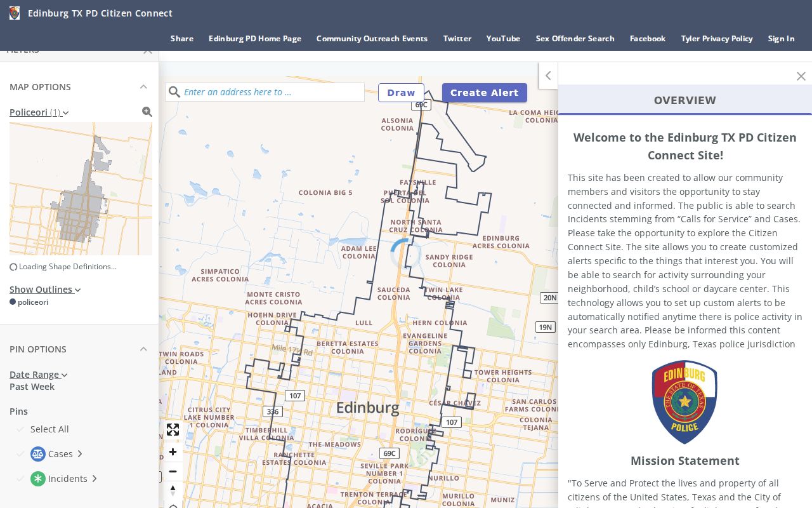Toggle the Incidents pin checkbox
Viewport: 812px width, 508px height.
click(20, 479)
